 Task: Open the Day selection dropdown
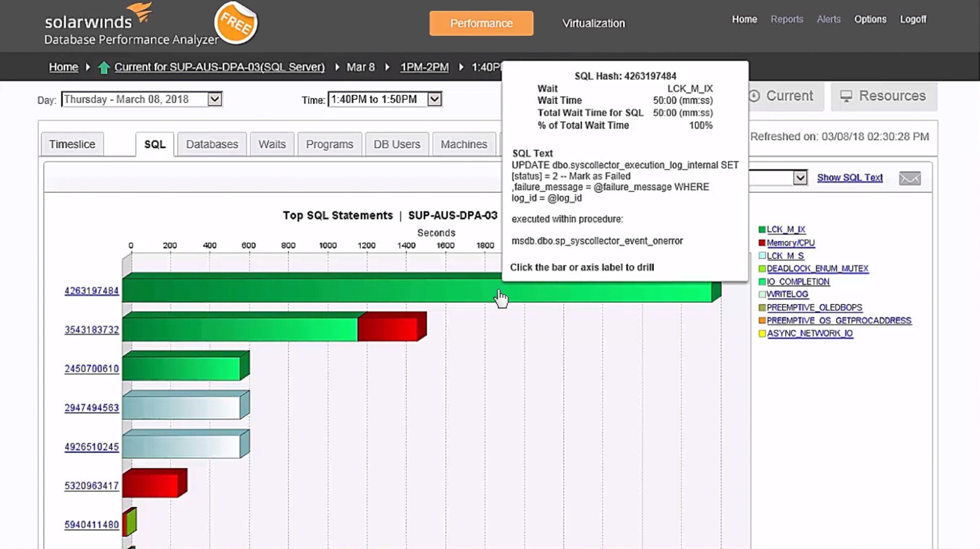[214, 99]
